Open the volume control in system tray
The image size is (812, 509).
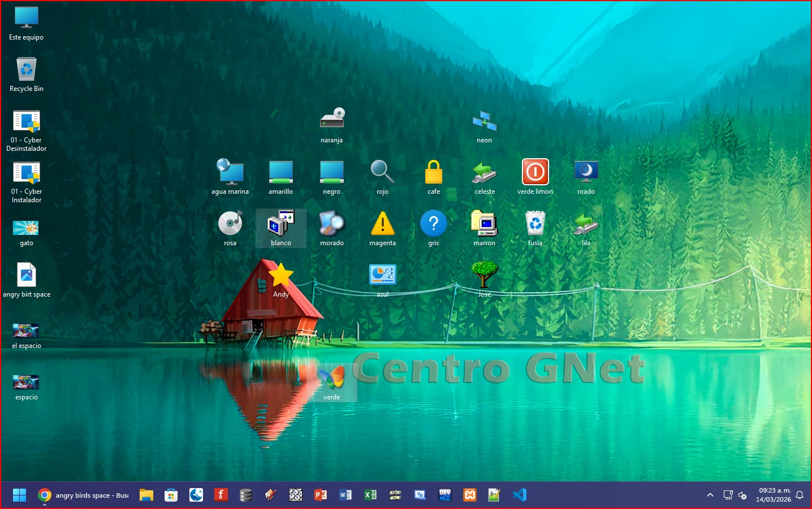coord(742,495)
